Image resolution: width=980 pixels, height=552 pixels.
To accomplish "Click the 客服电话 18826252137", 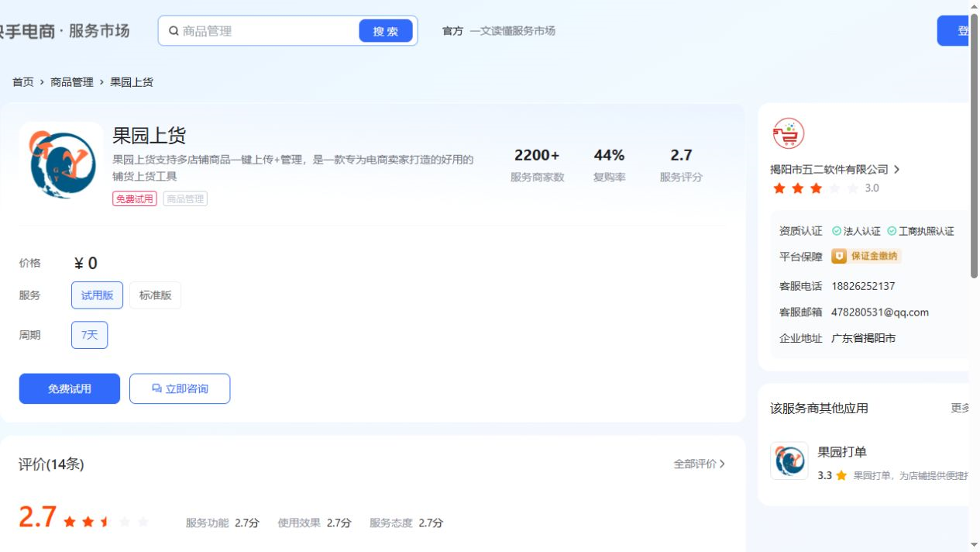I will tap(863, 286).
